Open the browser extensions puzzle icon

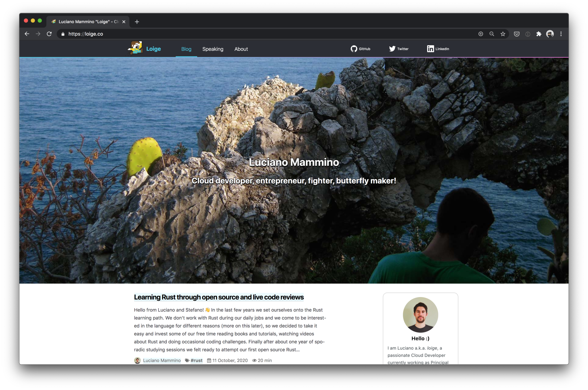[539, 34]
